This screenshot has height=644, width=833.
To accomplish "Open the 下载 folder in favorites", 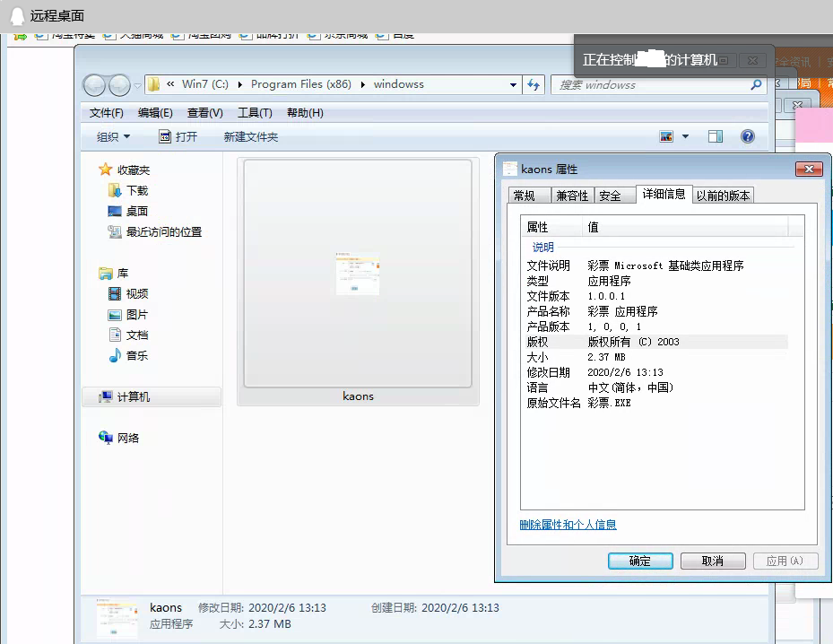I will click(136, 190).
